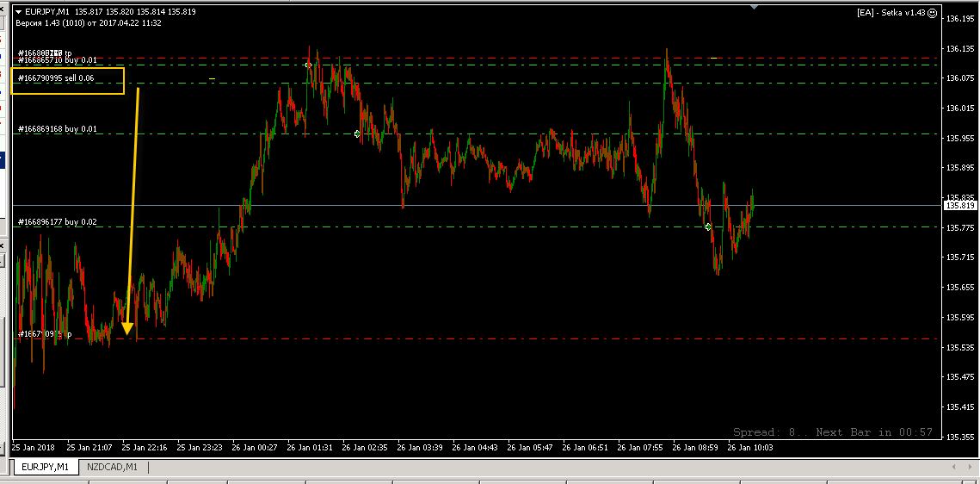Click the chart shift triangle at top edge
Image resolution: width=980 pixels, height=484 pixels.
[755, 6]
